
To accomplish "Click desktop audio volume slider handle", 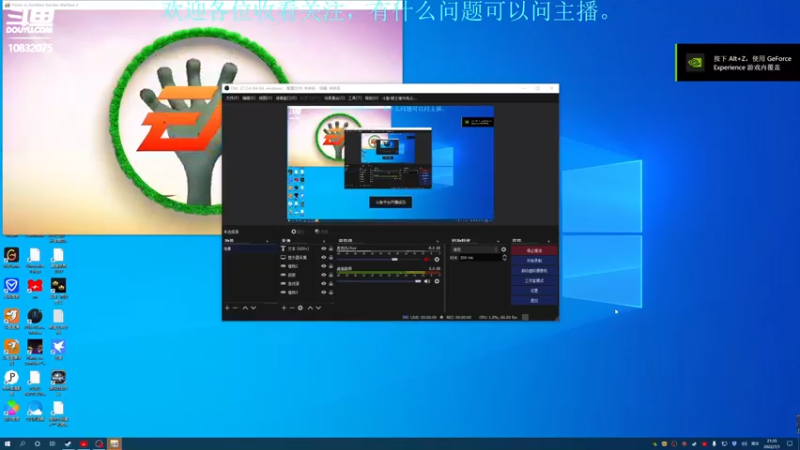I will pyautogui.click(x=418, y=281).
